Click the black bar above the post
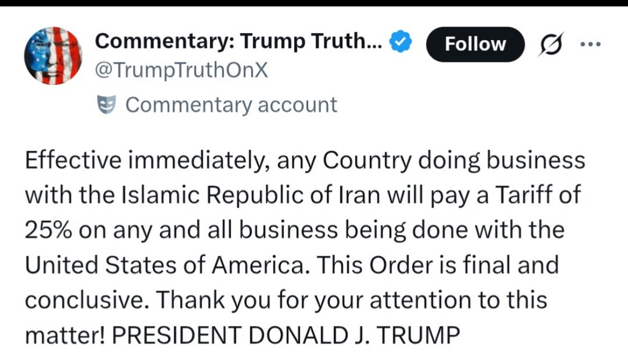This screenshot has height=364, width=628. 314,3
